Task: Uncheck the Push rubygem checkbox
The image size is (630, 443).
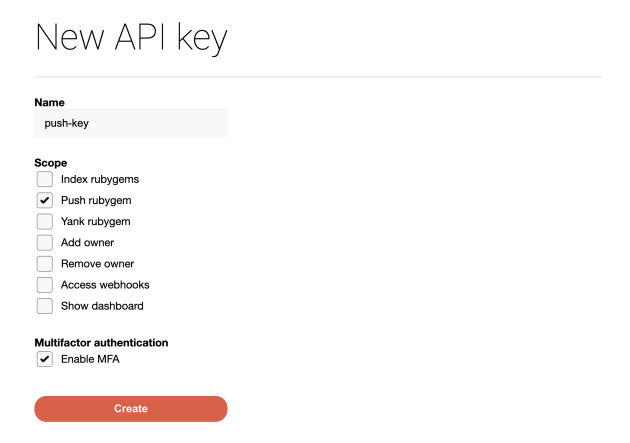Action: pyautogui.click(x=44, y=200)
